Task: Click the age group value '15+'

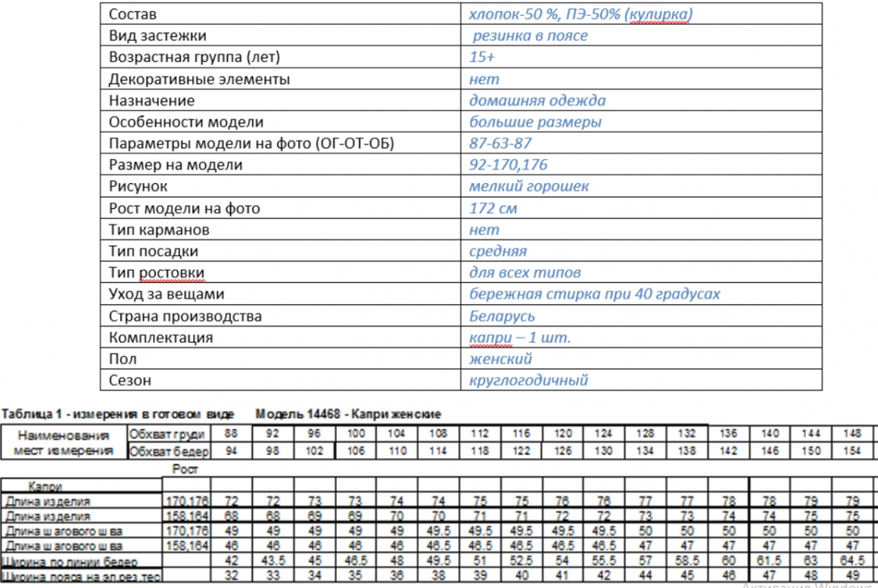Action: (x=482, y=57)
